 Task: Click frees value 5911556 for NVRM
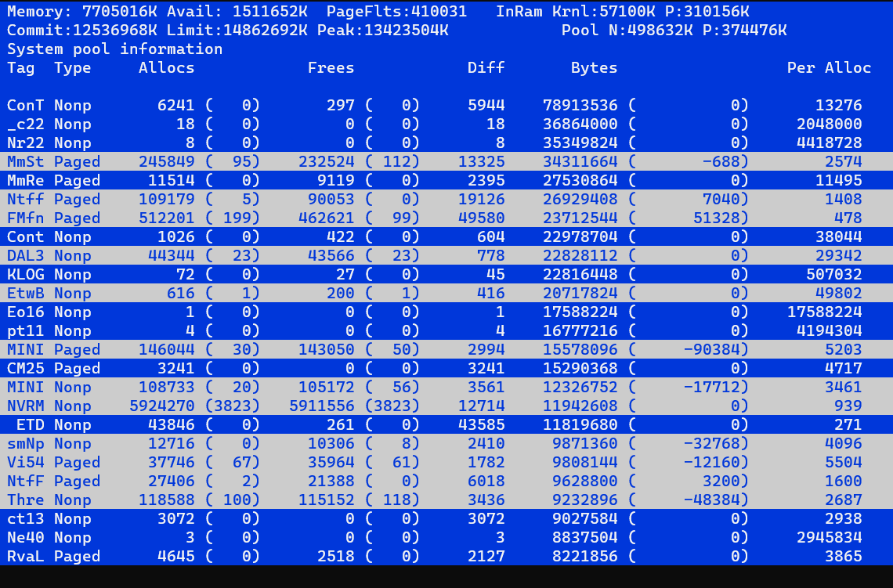pyautogui.click(x=322, y=406)
